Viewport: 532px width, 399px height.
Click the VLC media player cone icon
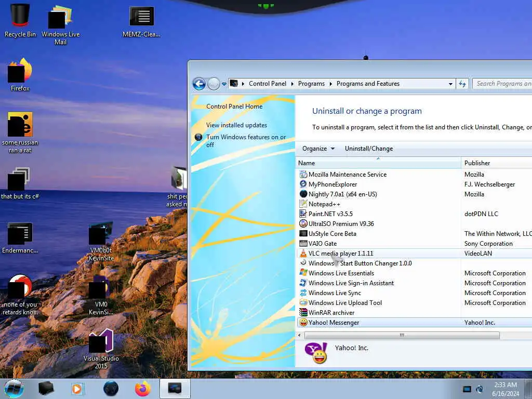tap(303, 253)
